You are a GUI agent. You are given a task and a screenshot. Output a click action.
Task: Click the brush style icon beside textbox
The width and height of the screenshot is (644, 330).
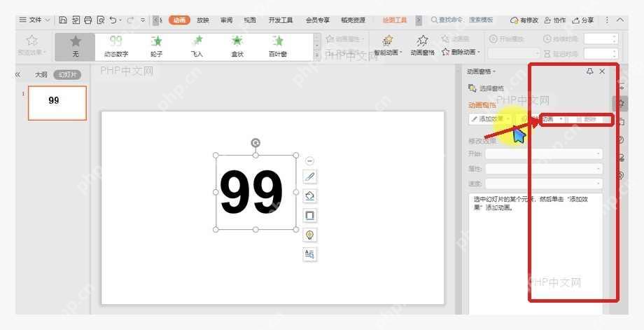(x=309, y=177)
